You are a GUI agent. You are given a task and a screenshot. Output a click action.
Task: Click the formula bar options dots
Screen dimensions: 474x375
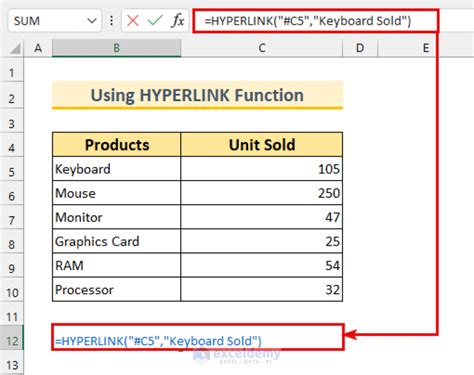coord(111,21)
